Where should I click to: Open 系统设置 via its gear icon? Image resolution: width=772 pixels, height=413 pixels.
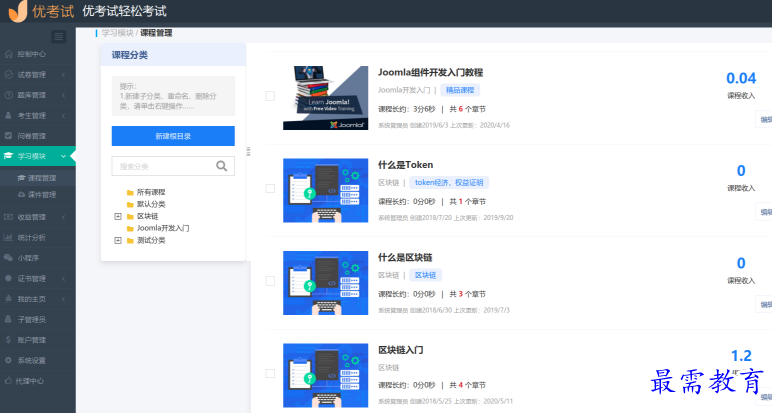click(x=8, y=360)
